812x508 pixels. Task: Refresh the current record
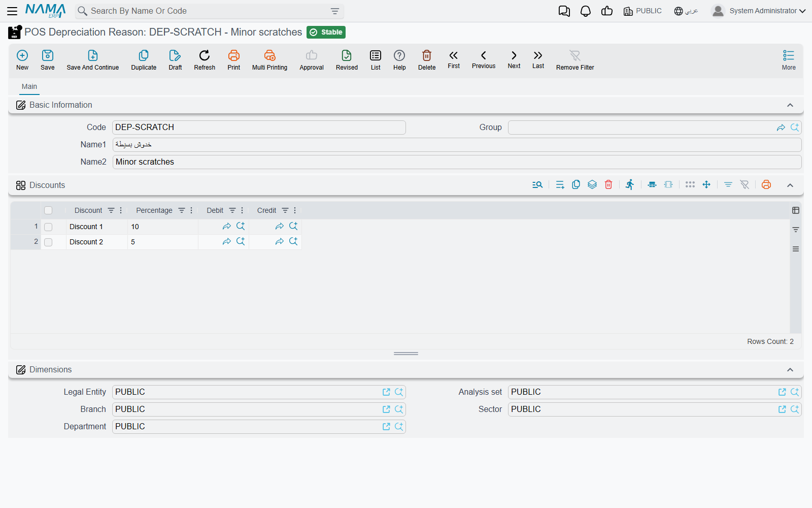(x=205, y=60)
